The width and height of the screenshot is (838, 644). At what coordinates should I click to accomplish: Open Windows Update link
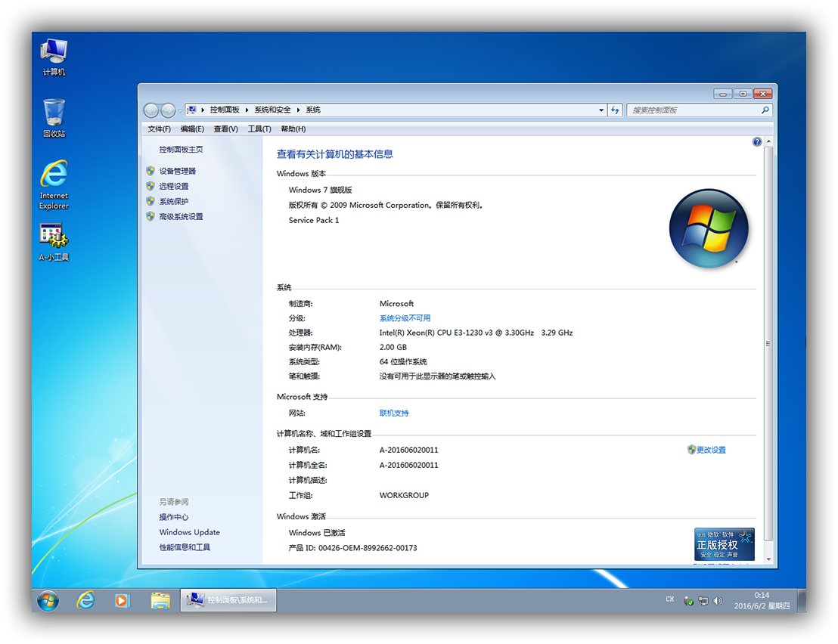tap(189, 532)
